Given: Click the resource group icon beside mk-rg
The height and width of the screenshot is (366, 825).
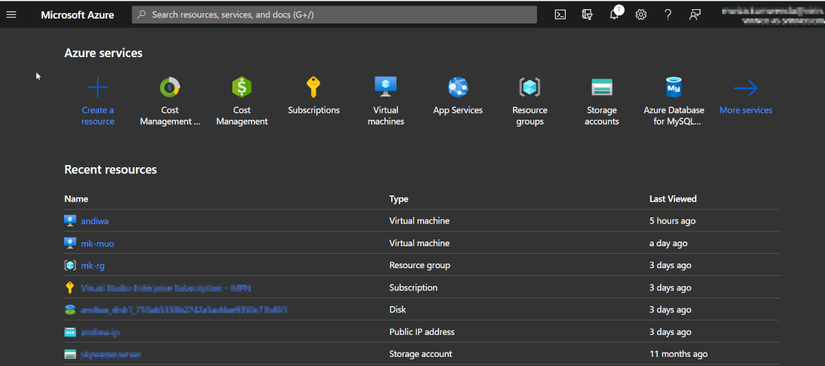Looking at the screenshot, I should click(70, 266).
